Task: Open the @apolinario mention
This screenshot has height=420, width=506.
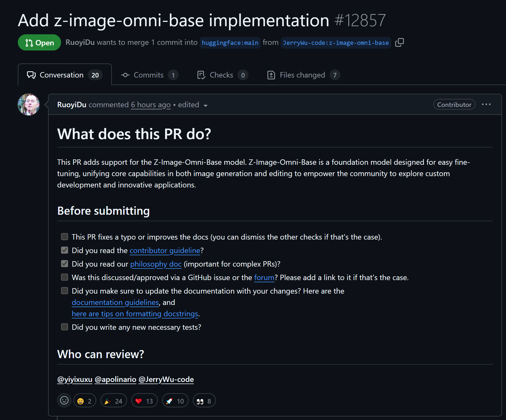Action: click(115, 379)
